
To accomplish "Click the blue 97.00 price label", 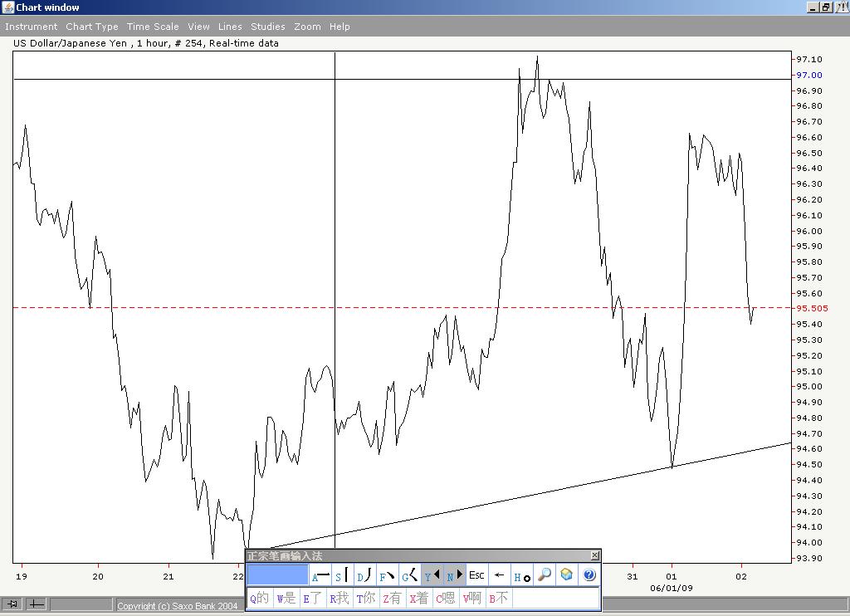I will pos(808,75).
